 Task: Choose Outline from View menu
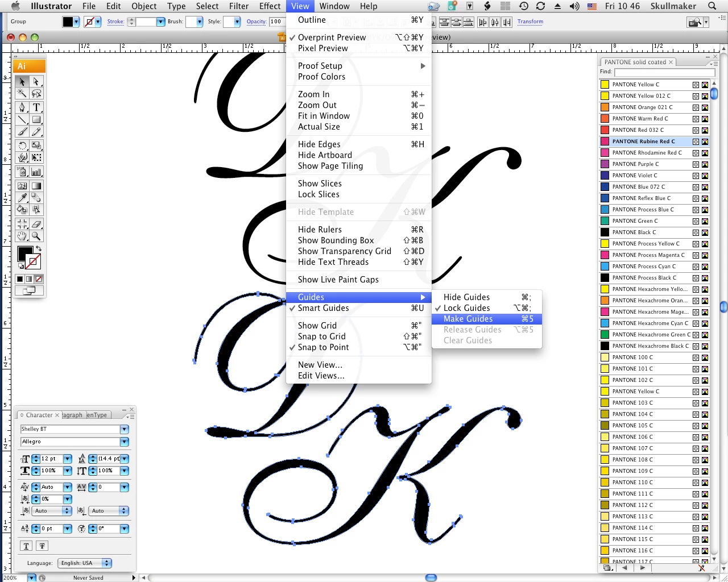[358, 20]
